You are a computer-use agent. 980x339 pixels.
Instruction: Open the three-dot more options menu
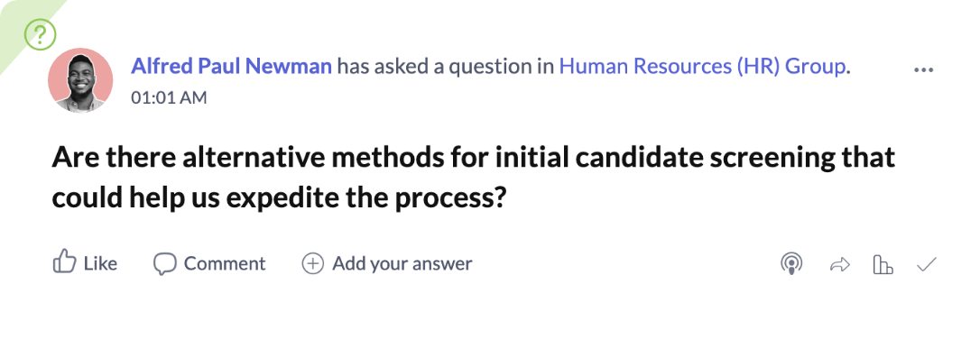tap(924, 70)
